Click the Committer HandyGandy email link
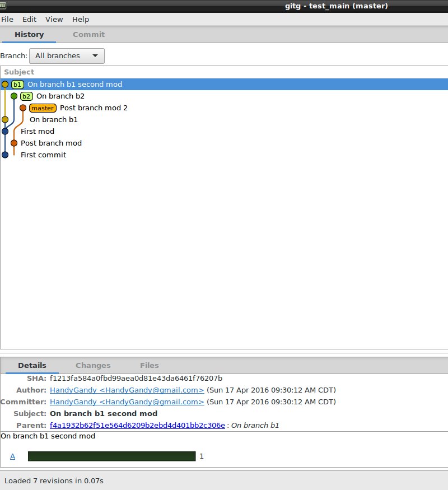This screenshot has height=490, width=448. (127, 402)
